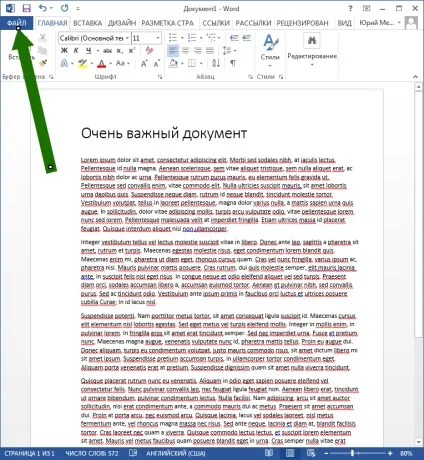Click the Save icon in quick access toolbar
The image size is (424, 460).
[26, 8]
